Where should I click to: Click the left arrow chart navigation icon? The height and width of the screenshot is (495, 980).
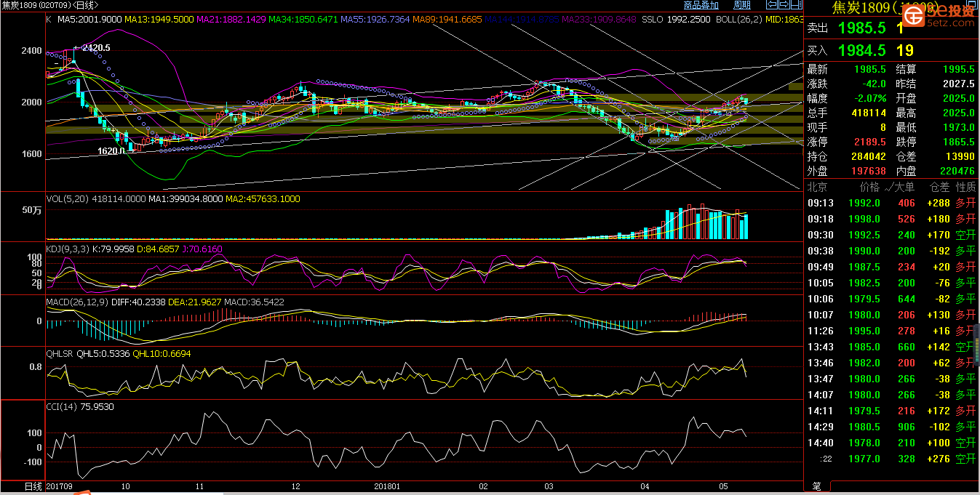tap(773, 4)
